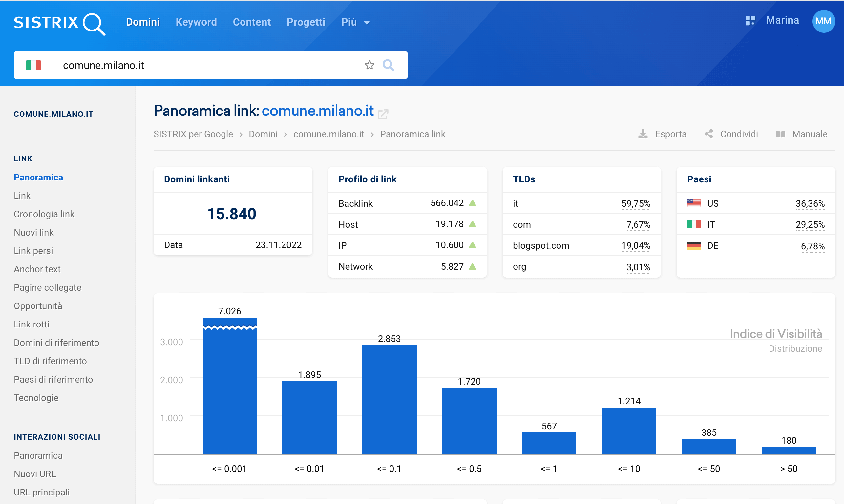Click the 6,78% DE percentage
This screenshot has width=844, height=504.
[812, 246]
